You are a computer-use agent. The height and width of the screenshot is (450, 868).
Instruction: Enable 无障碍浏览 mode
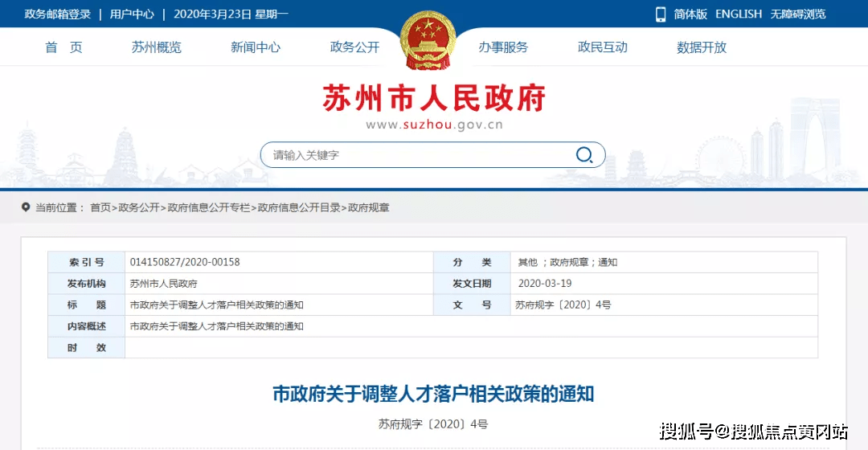coord(798,14)
